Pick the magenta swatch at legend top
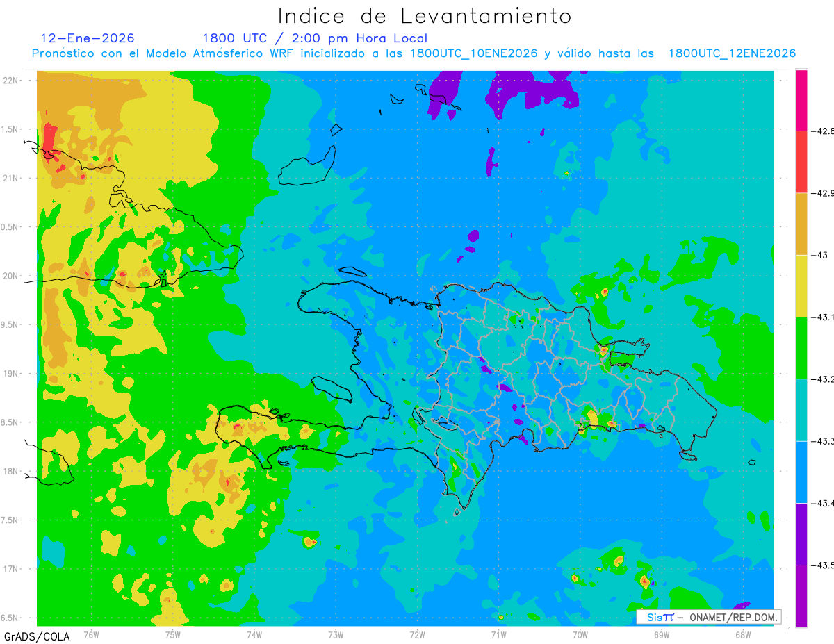The width and height of the screenshot is (834, 644). click(801, 100)
